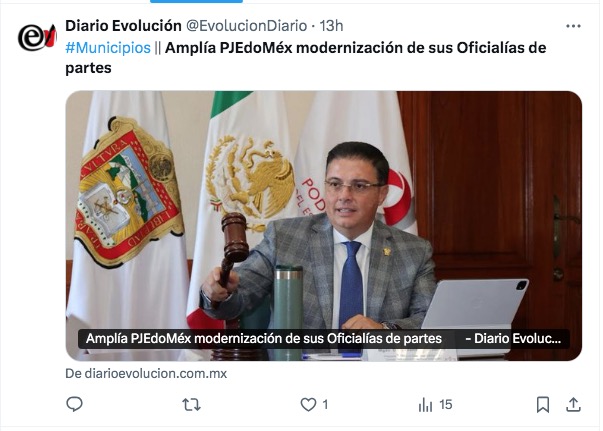Open the #Municipios hashtag
The width and height of the screenshot is (603, 431).
108,48
